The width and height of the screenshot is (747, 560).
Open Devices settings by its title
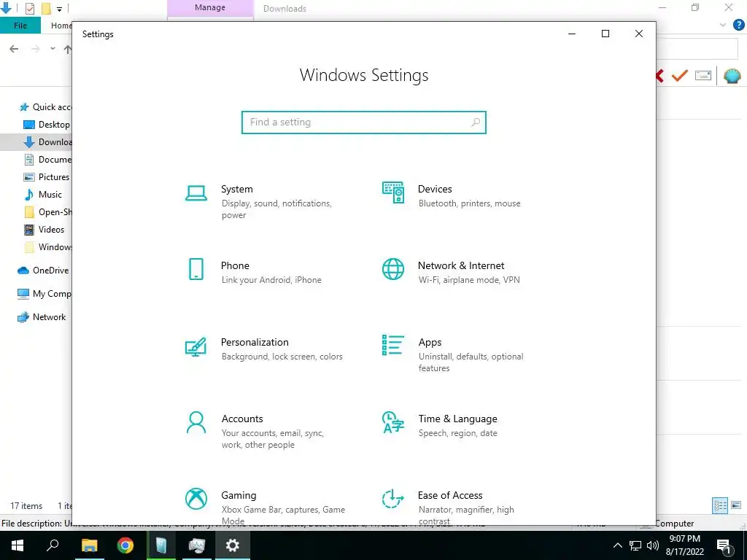tap(435, 189)
